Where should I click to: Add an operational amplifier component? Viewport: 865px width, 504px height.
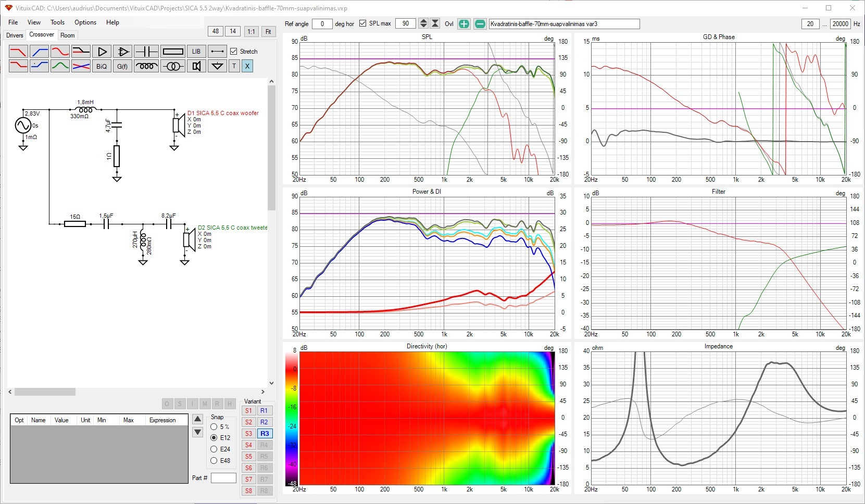point(122,52)
